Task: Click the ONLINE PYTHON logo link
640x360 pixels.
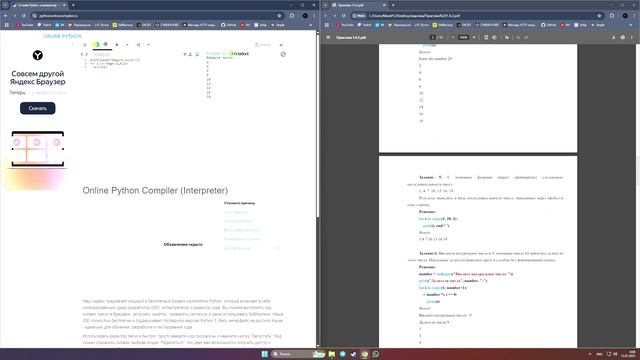Action: [x=62, y=36]
